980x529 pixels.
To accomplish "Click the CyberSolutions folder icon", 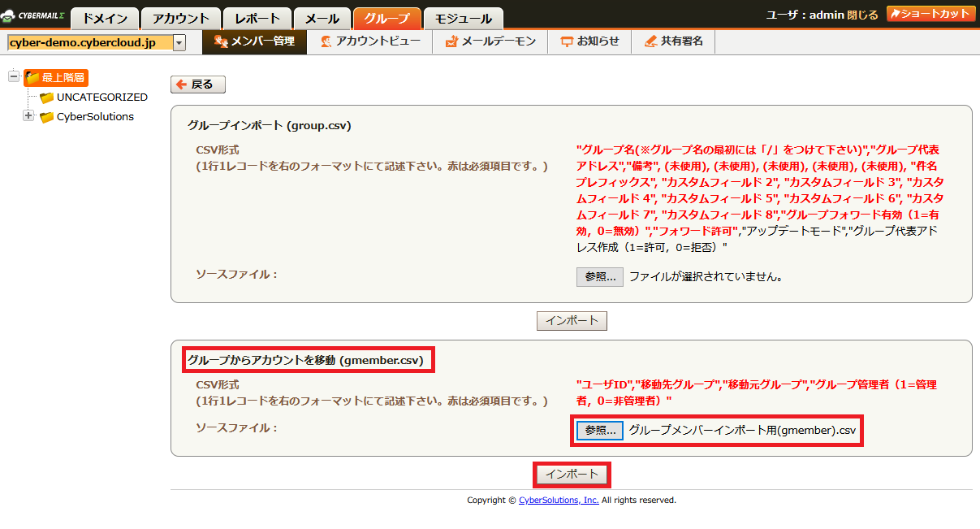I will pos(47,117).
